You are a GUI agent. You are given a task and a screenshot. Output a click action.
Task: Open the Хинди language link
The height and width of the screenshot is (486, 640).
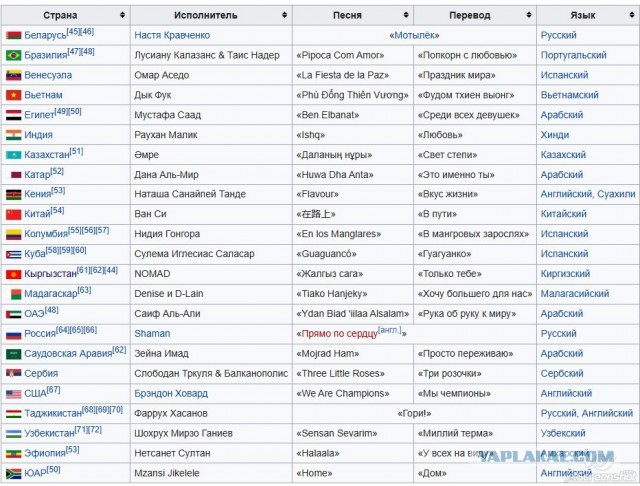point(555,135)
